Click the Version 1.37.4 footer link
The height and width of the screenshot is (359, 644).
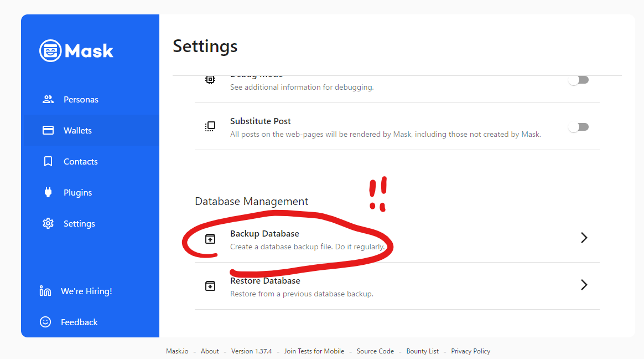click(x=251, y=351)
